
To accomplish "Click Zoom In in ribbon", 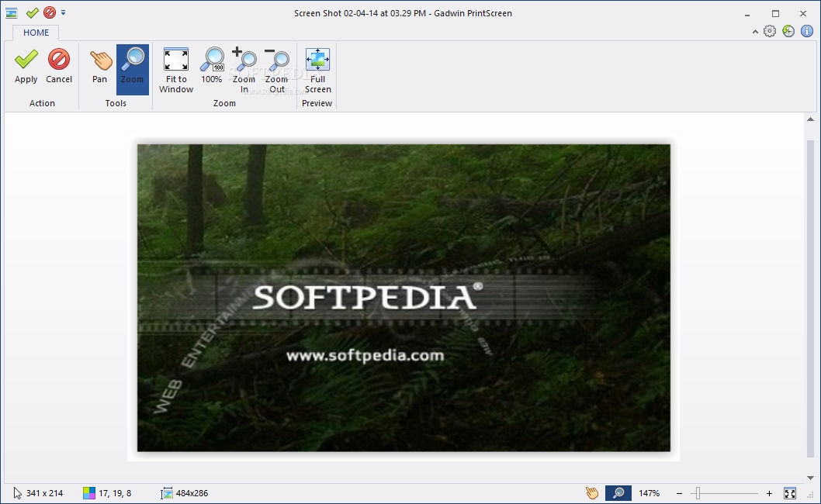I will pyautogui.click(x=244, y=70).
